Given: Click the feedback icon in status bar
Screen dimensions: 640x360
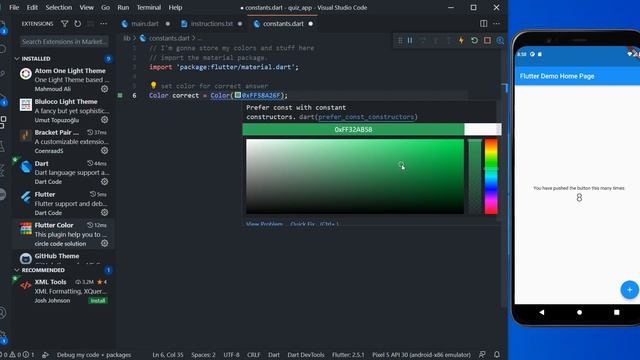Looking at the screenshot, I should coord(482,355).
